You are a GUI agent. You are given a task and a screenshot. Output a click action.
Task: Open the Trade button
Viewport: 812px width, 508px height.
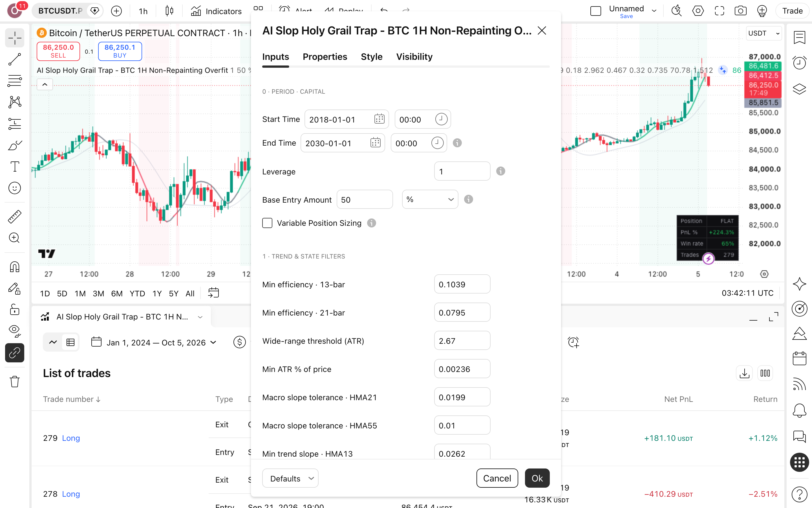[792, 11]
